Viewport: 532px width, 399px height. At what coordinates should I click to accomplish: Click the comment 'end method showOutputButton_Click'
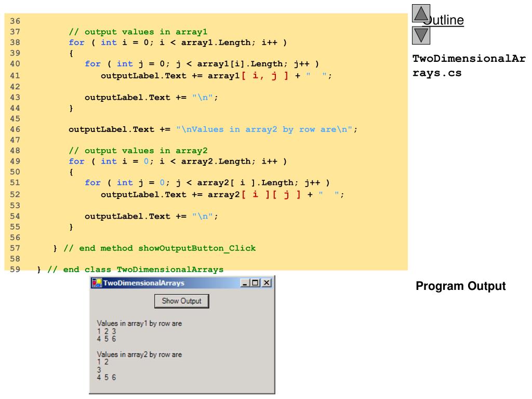[159, 248]
